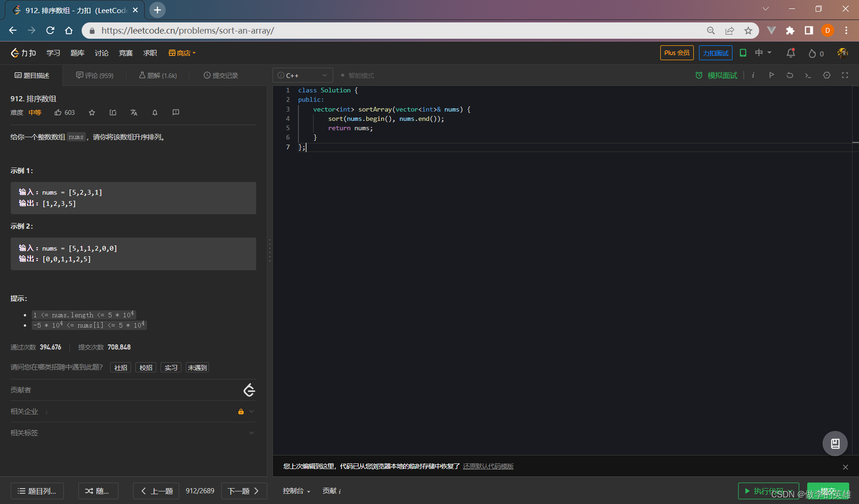
Task: Switch to 题解 (1.6k) tab
Action: click(x=158, y=75)
